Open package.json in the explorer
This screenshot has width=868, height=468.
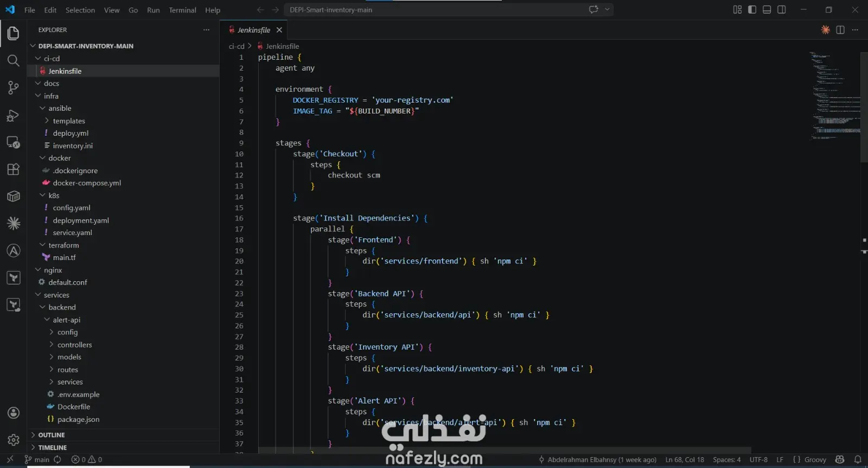[78, 420]
